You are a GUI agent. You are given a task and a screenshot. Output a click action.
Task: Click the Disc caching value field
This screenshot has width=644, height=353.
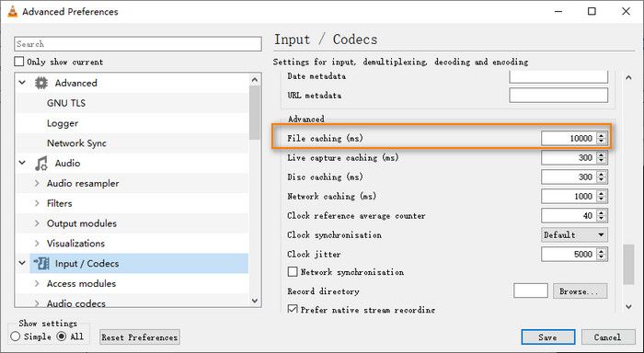(569, 176)
